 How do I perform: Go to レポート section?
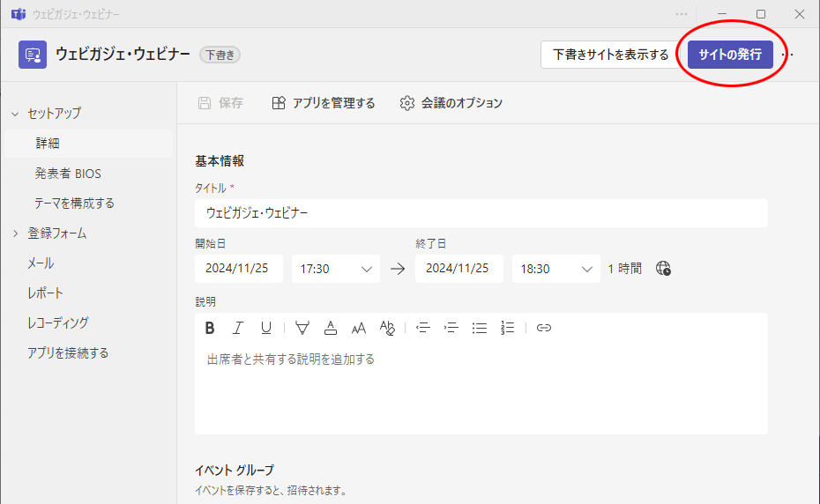point(45,293)
